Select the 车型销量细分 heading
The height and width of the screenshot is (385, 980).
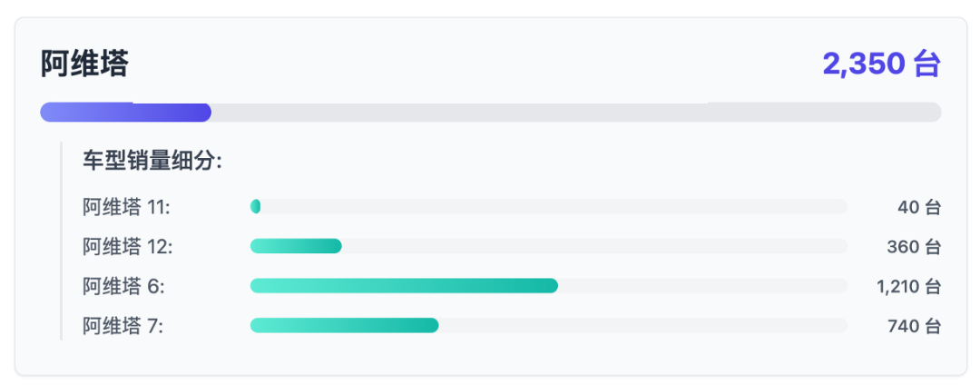[x=153, y=162]
